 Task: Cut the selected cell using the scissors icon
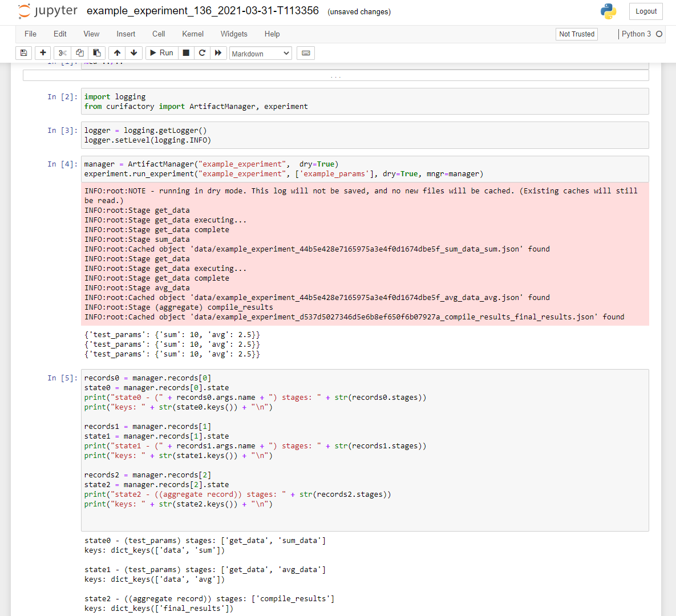tap(62, 52)
